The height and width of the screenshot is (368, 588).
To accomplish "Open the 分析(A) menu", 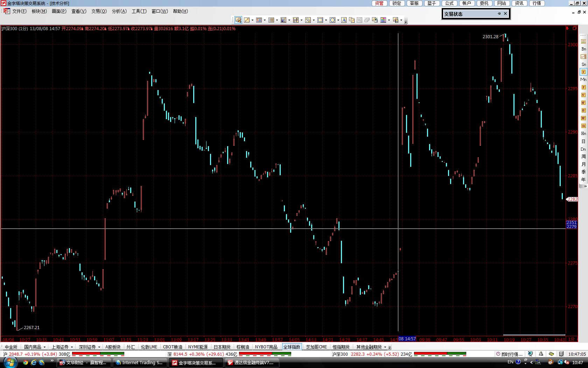I will 119,11.
